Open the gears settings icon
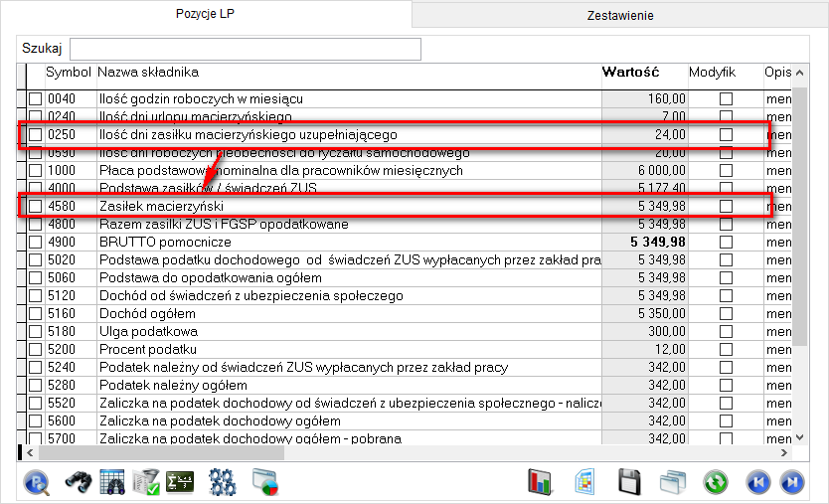Viewport: 829px width, 504px height. click(x=222, y=482)
